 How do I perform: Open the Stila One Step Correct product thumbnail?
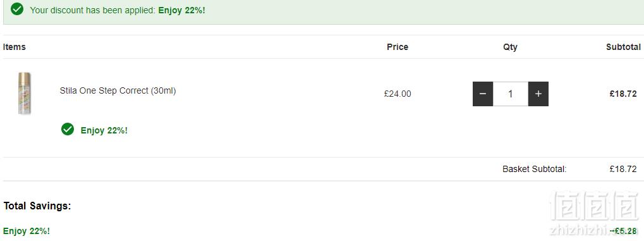tap(25, 94)
